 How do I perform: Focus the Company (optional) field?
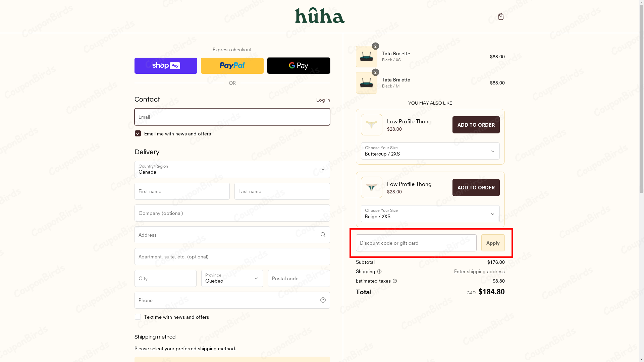tap(232, 213)
